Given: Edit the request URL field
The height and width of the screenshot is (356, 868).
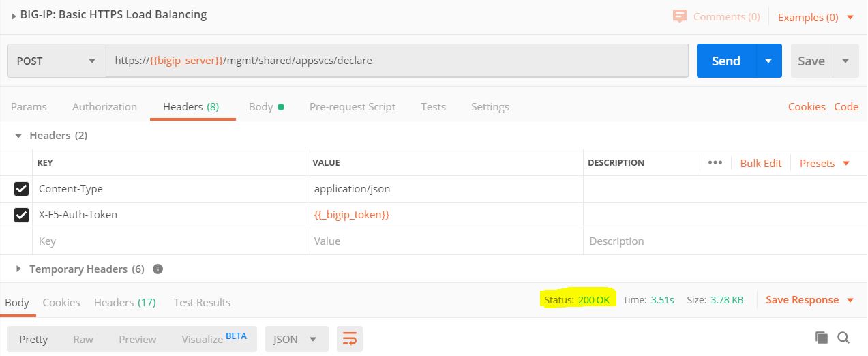Looking at the screenshot, I should click(x=397, y=61).
